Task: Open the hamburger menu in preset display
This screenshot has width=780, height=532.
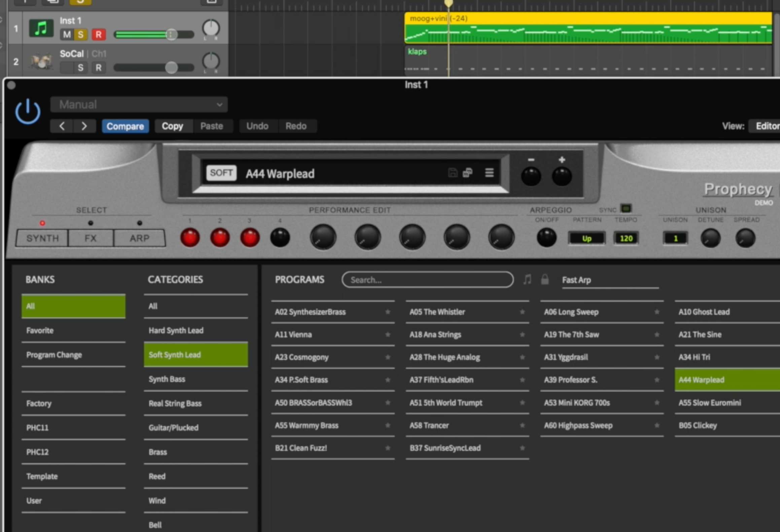Action: [x=489, y=173]
